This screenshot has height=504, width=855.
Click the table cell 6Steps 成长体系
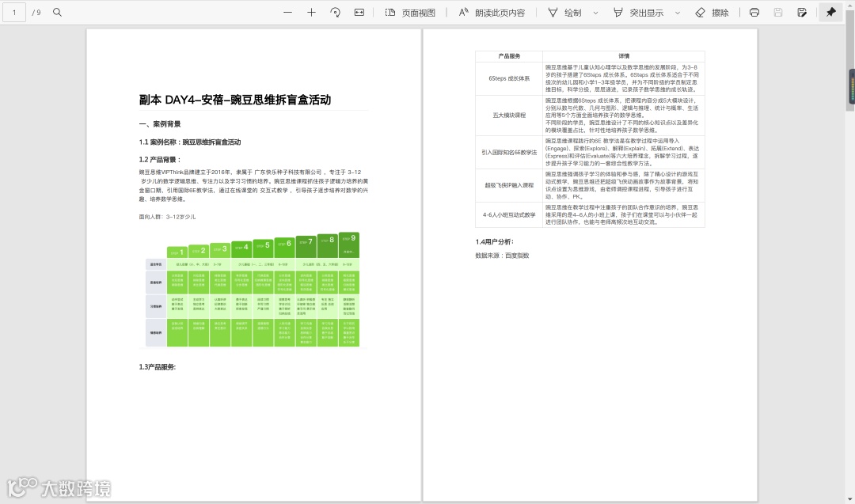tap(509, 78)
